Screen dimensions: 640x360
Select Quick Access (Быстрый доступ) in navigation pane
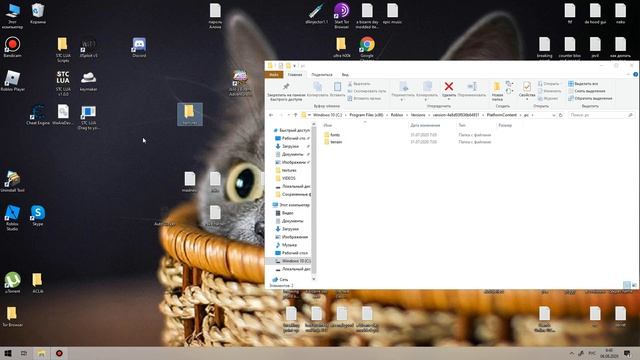[x=291, y=130]
